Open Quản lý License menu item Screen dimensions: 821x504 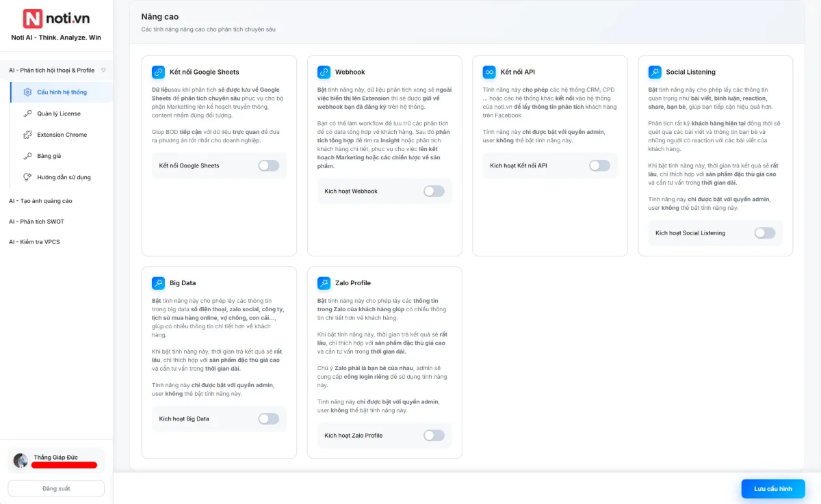[58, 114]
